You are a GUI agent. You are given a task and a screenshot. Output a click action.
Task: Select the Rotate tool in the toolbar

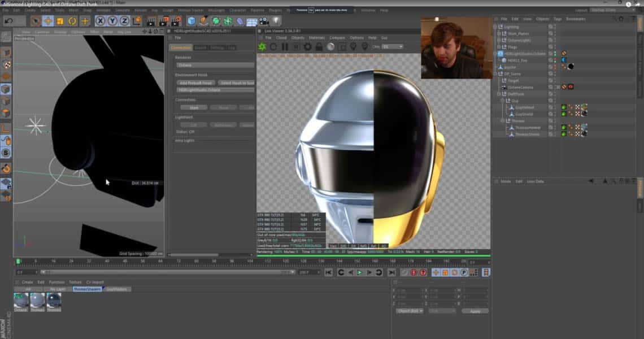point(73,21)
